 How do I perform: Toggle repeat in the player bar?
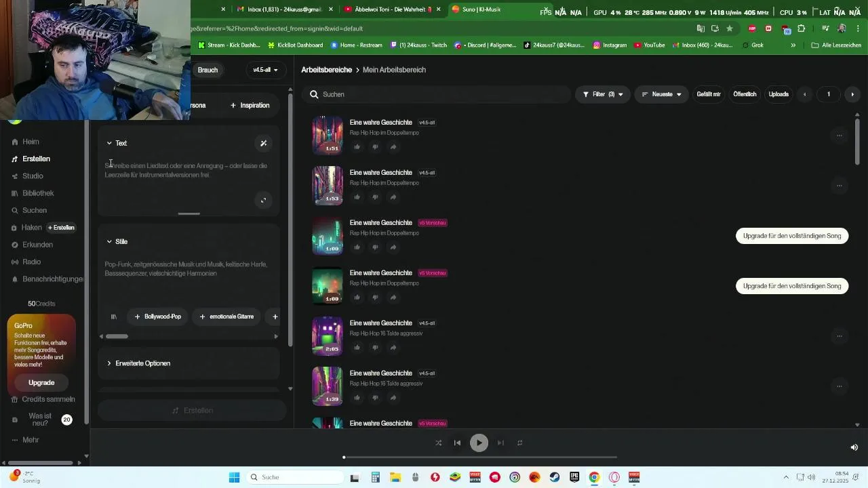pos(520,443)
